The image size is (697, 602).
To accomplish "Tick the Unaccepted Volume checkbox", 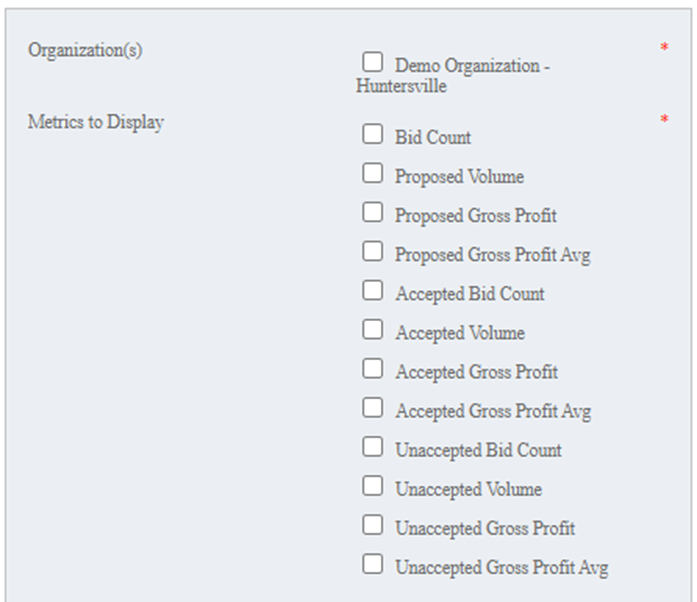I will coord(372,486).
